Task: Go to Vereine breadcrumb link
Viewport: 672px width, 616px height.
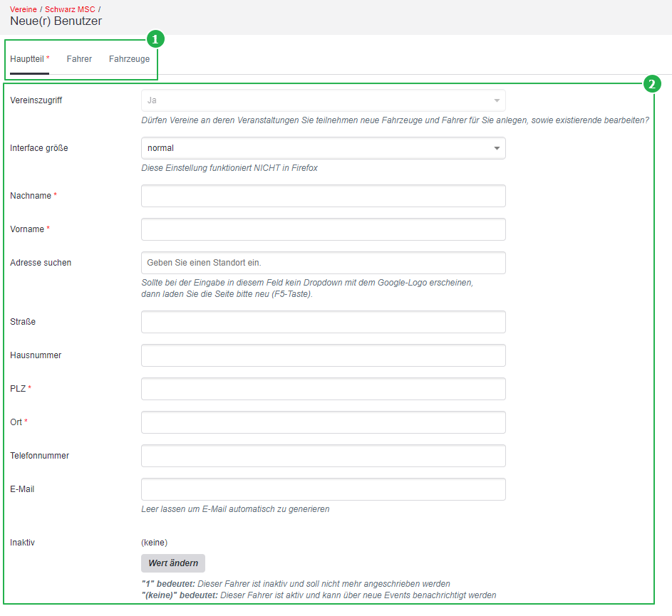Action: coord(23,9)
